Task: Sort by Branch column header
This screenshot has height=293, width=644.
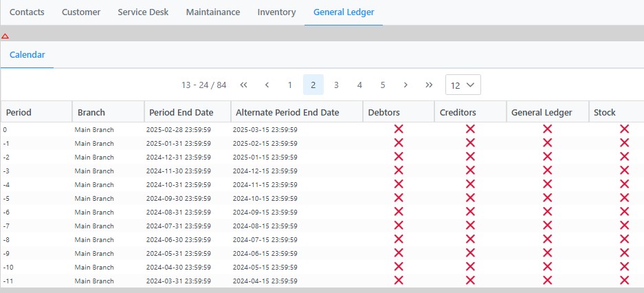Action: coord(91,112)
